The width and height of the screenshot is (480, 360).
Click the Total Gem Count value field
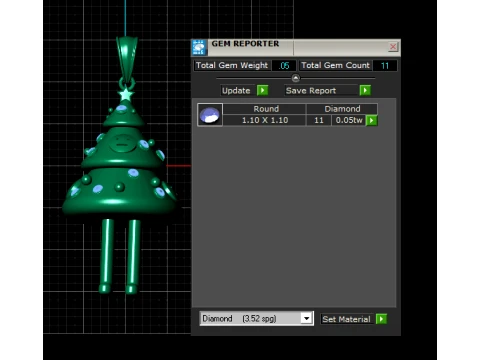point(385,65)
